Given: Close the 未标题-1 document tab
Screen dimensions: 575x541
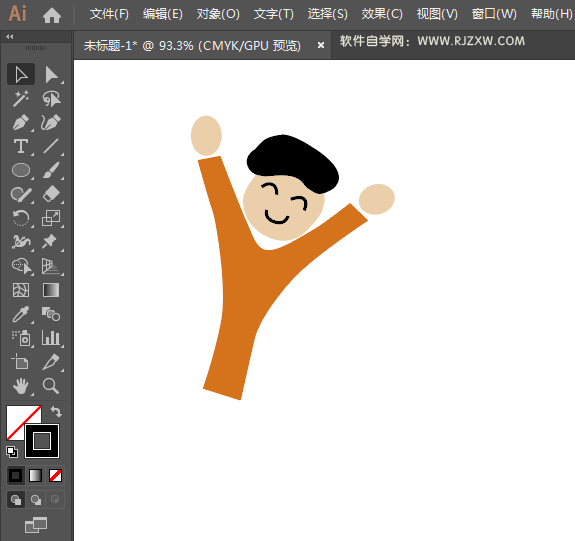Looking at the screenshot, I should point(321,45).
